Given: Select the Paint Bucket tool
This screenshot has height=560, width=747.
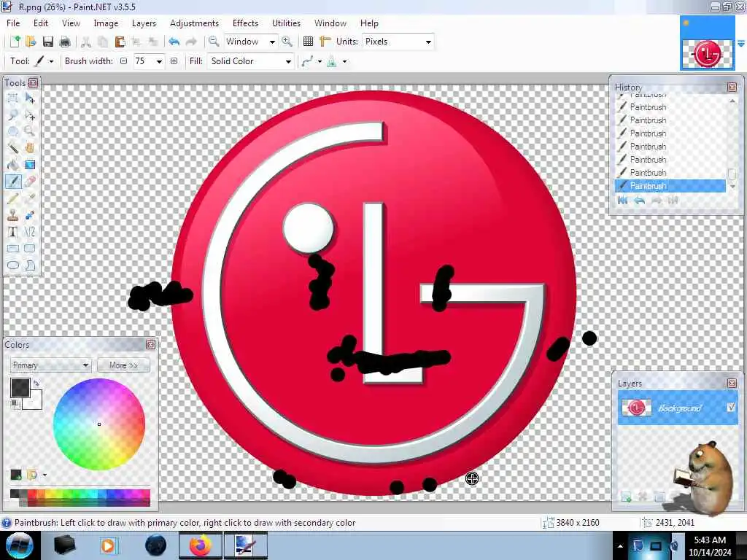Looking at the screenshot, I should (13, 165).
